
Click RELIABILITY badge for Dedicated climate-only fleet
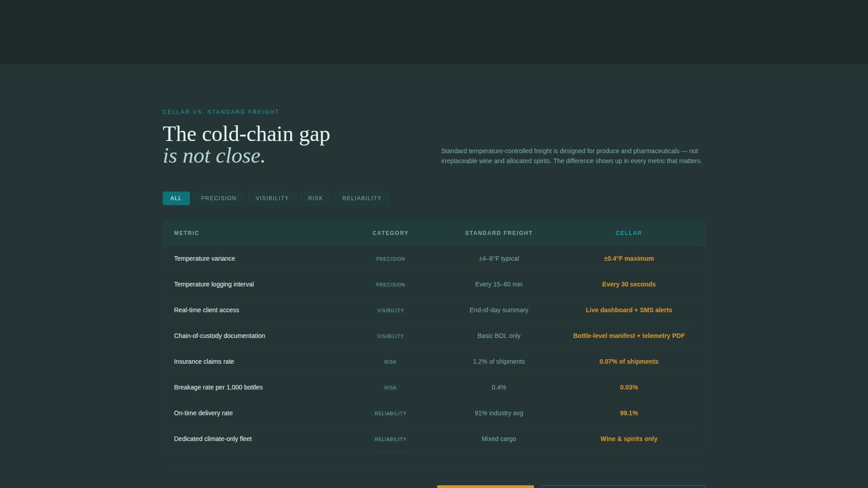pos(390,439)
